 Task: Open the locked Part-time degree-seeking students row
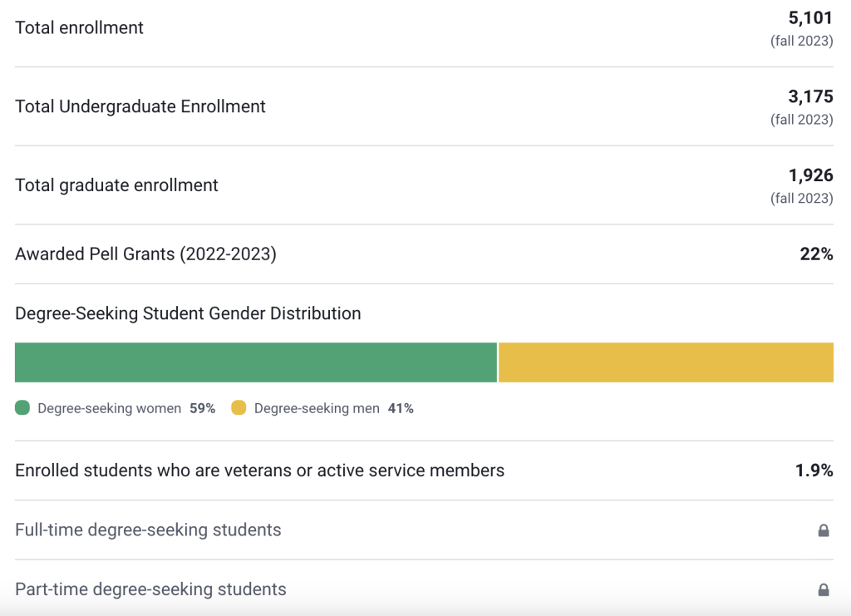(x=150, y=589)
